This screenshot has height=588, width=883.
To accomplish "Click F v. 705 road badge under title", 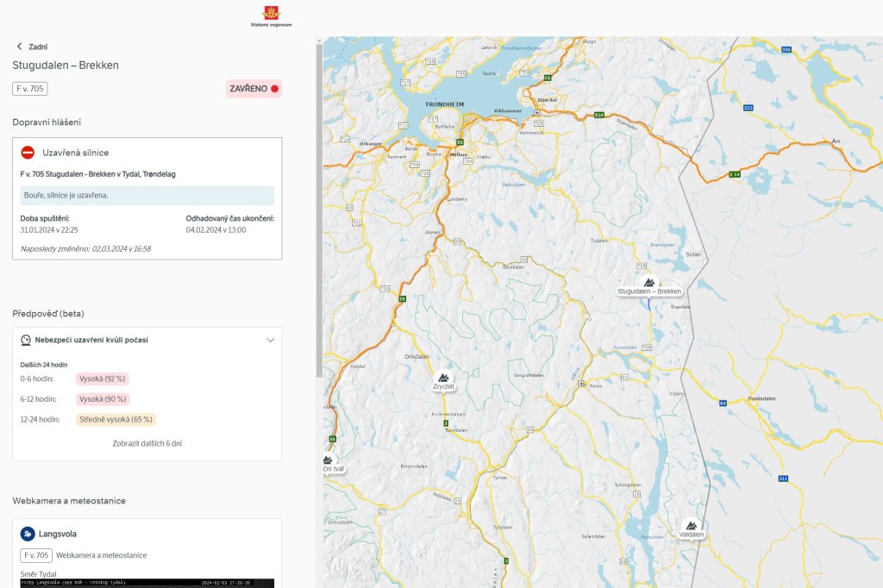I will pyautogui.click(x=30, y=88).
